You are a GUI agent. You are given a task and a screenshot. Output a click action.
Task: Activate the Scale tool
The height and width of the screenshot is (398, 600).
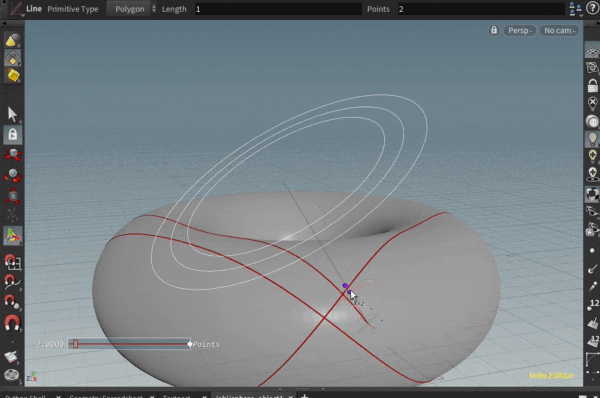click(13, 195)
